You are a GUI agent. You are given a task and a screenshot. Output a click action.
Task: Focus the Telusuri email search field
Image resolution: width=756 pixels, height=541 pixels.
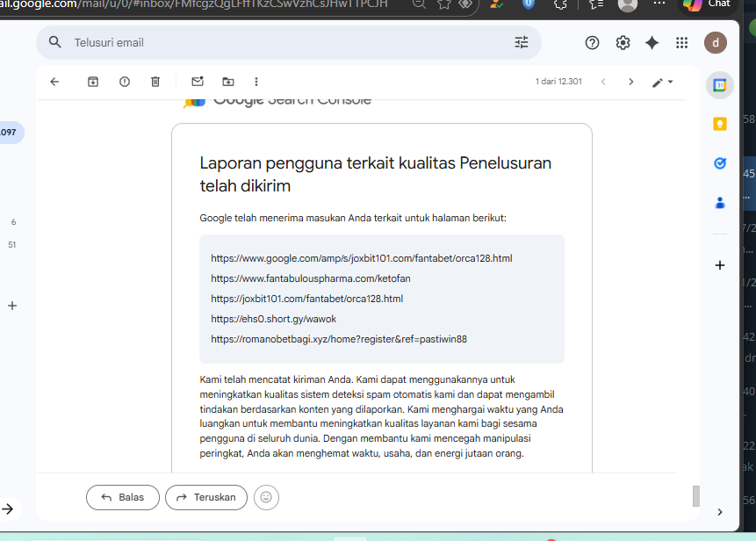click(289, 42)
